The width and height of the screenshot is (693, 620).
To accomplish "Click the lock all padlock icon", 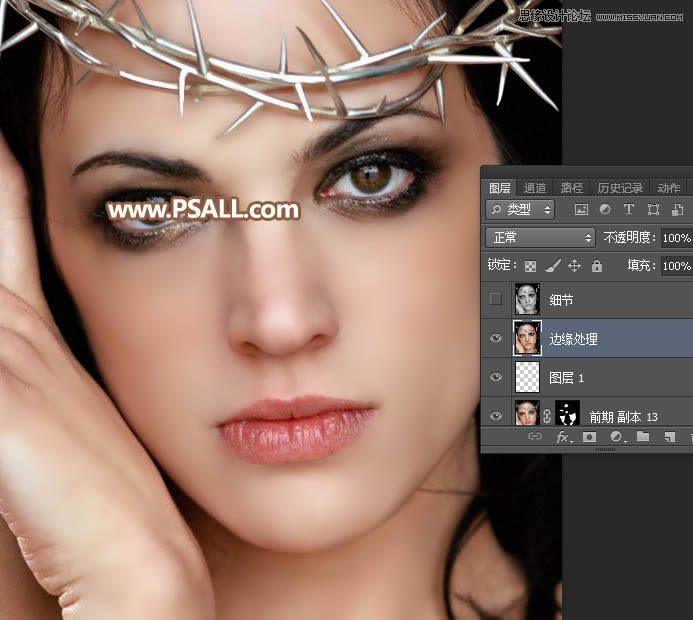I will point(596,266).
